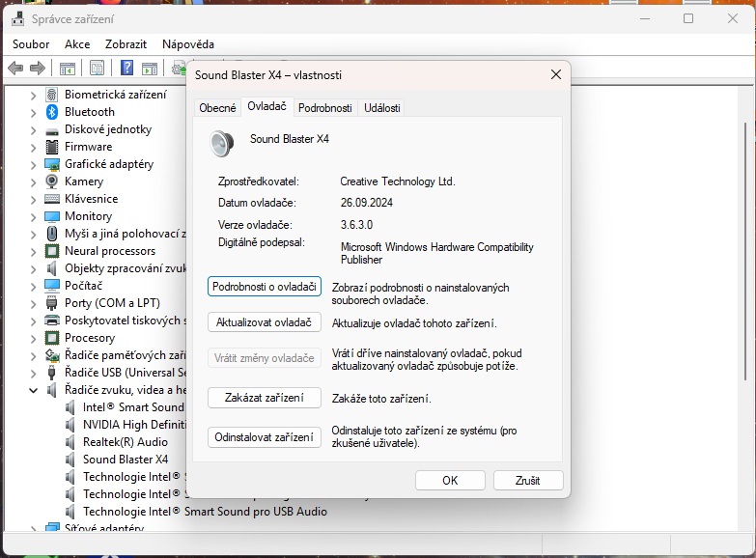Switch to the Podrobnosti tab
Viewport: 756px width, 558px height.
pos(325,107)
